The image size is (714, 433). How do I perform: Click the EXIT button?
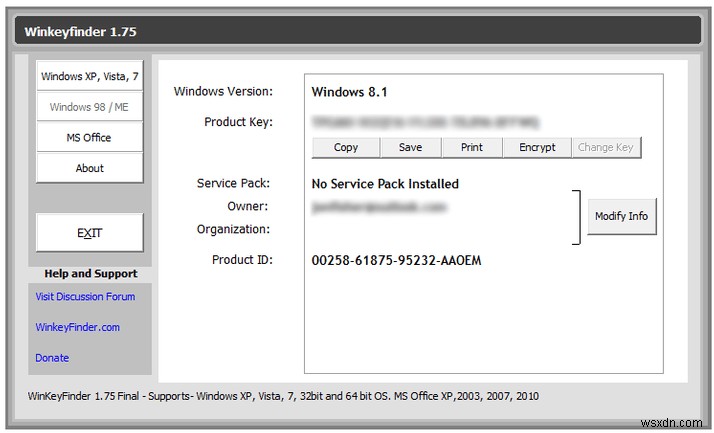[89, 233]
